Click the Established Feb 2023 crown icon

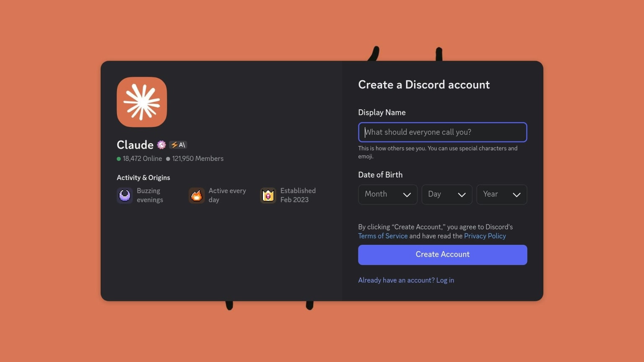pos(268,195)
